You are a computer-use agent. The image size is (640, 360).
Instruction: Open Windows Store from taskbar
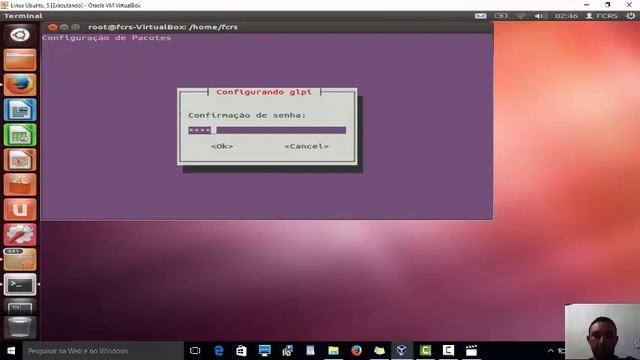click(x=242, y=351)
